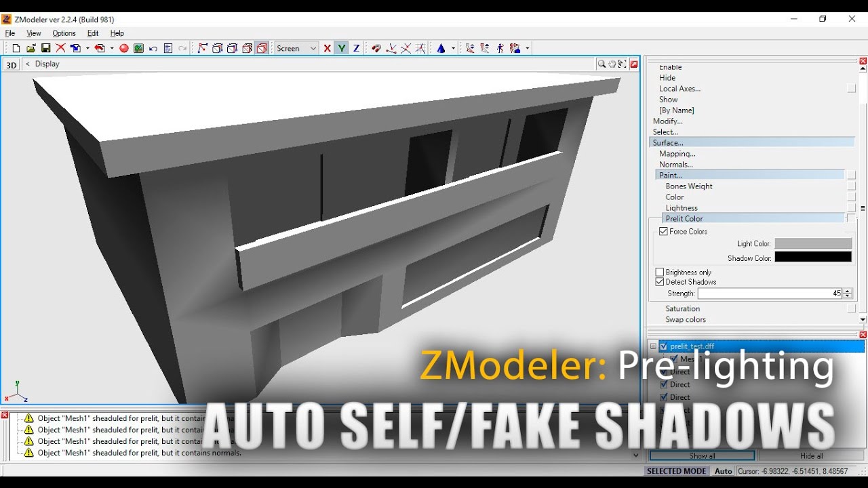Toggle the SELECTED MODE status indicator
868x488 pixels.
677,471
